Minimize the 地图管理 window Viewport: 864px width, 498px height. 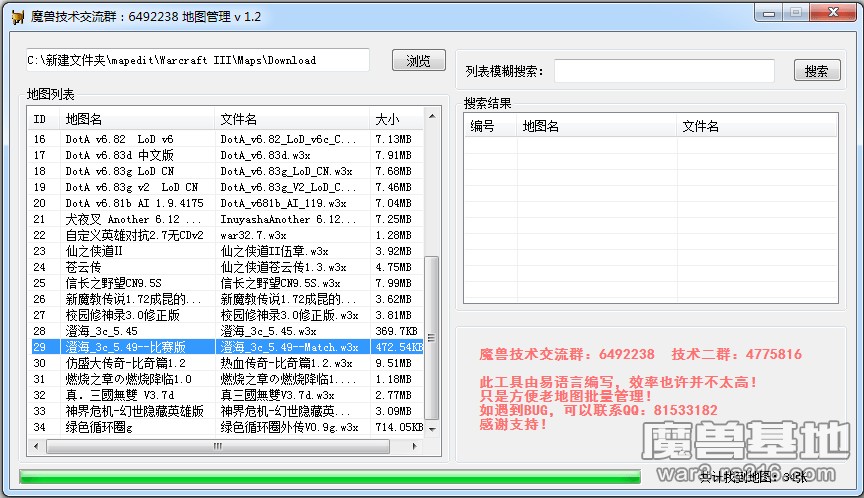point(768,13)
